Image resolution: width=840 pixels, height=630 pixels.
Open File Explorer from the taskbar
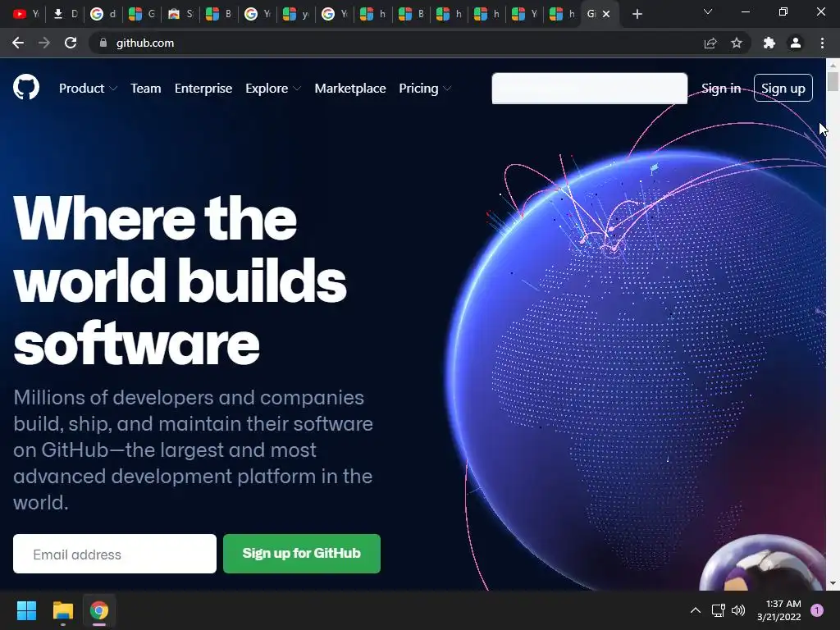click(x=62, y=610)
